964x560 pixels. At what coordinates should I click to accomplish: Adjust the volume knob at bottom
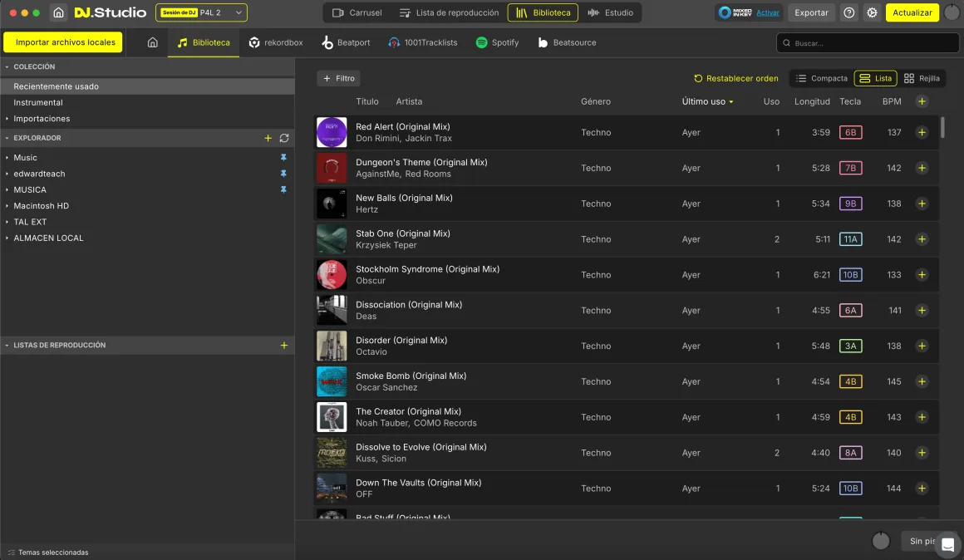click(880, 541)
